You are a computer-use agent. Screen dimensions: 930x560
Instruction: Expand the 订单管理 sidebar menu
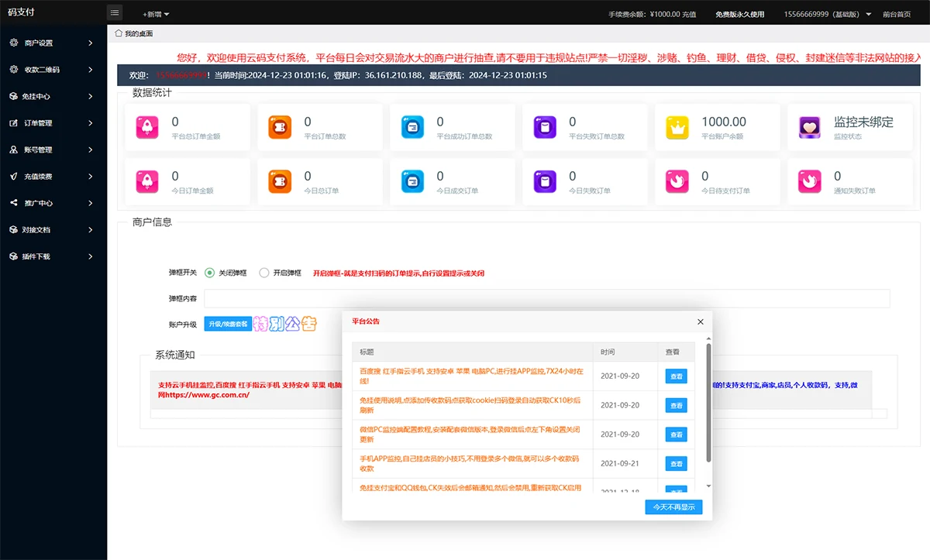[52, 123]
